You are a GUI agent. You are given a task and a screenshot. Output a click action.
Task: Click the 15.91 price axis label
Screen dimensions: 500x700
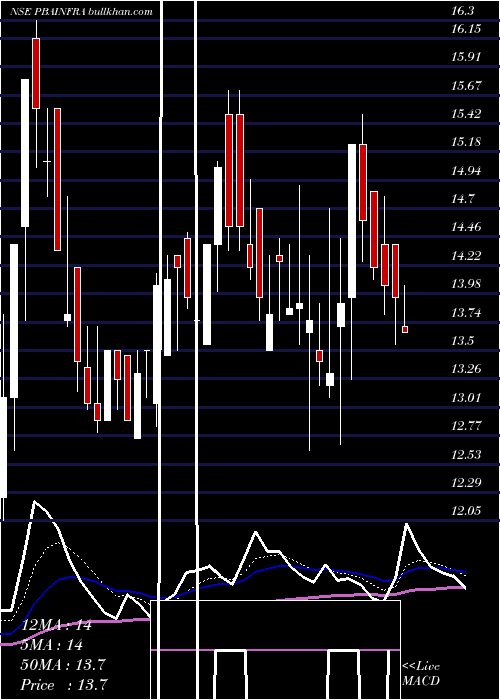click(x=466, y=57)
